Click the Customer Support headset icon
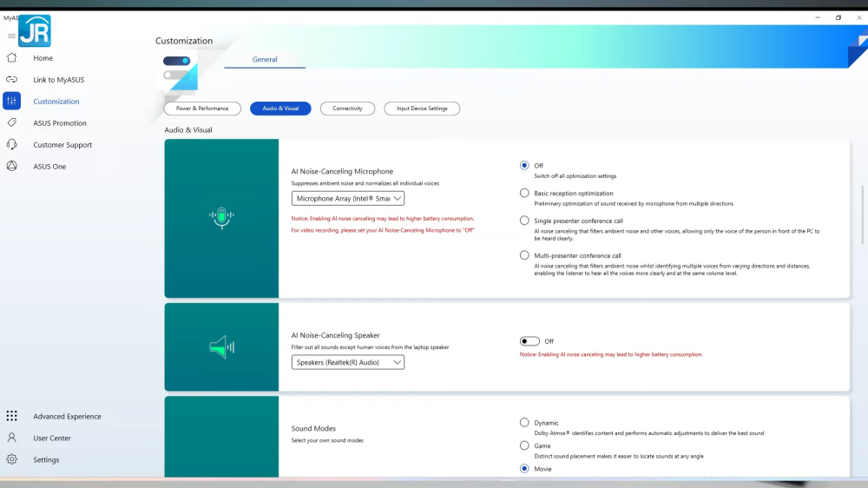 click(11, 144)
